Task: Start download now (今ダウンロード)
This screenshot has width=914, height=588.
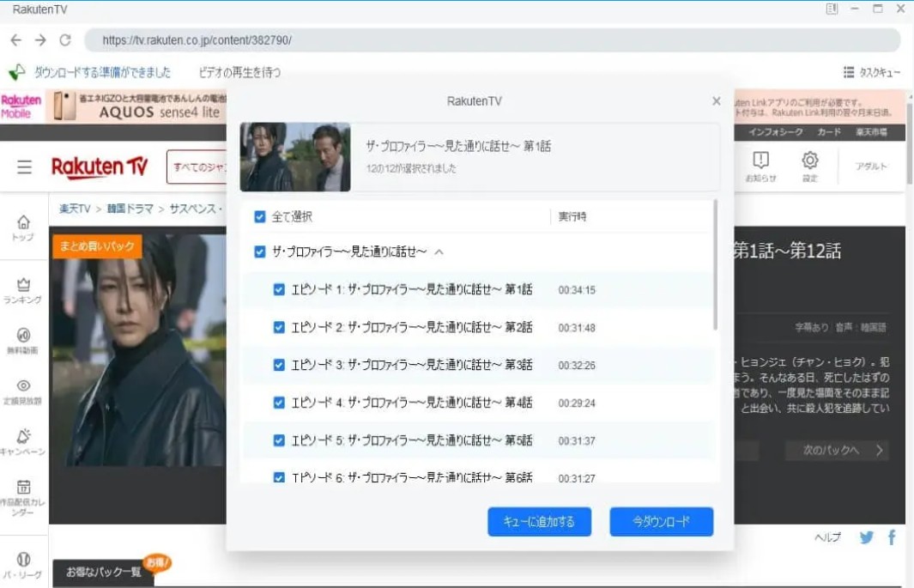Action: coord(661,522)
